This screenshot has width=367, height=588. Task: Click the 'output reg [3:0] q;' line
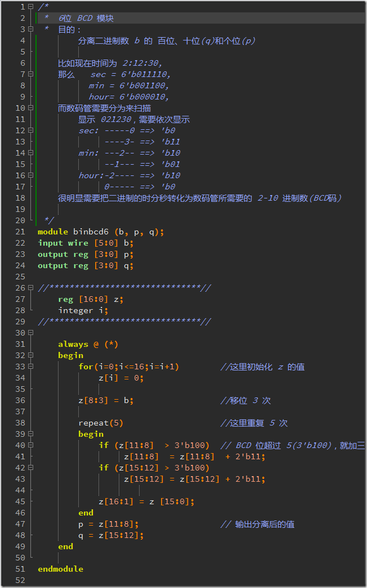pos(86,265)
